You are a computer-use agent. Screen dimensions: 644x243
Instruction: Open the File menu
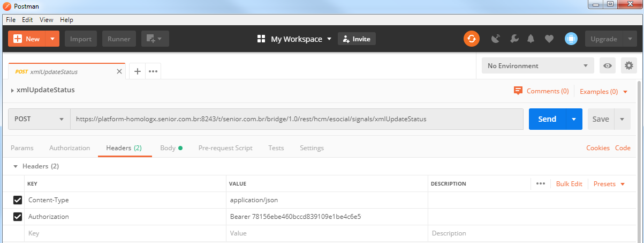(x=11, y=19)
